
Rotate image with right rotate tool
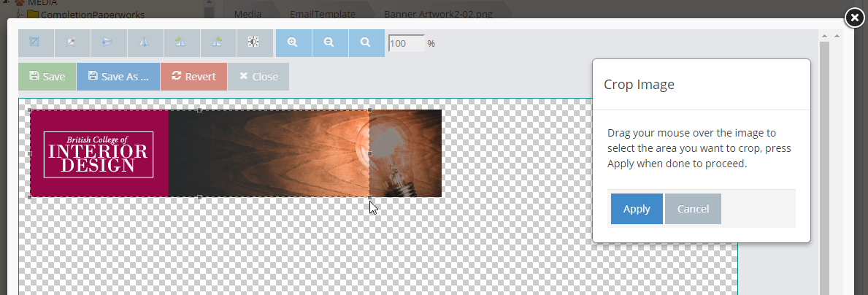coord(218,42)
